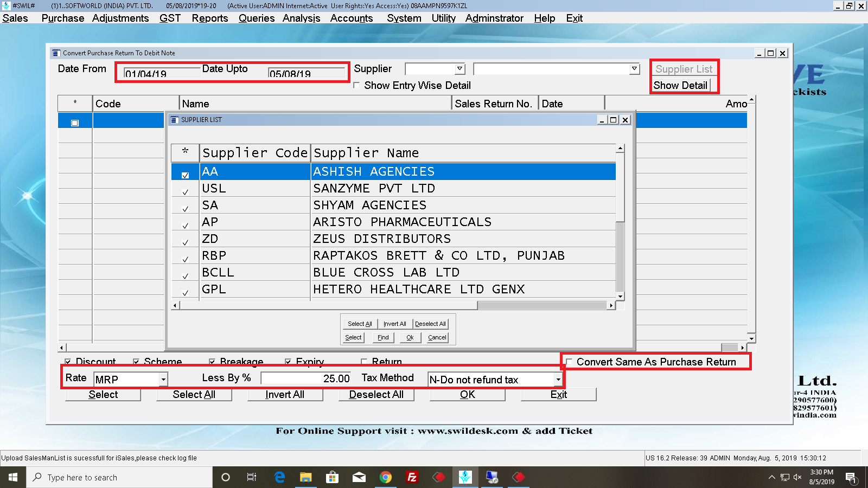Select ARISTO PHARMACEUTICALS row
This screenshot has height=488, width=868.
(394, 222)
